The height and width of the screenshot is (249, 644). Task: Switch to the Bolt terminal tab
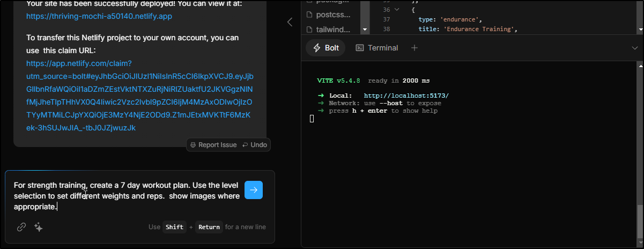pos(326,48)
